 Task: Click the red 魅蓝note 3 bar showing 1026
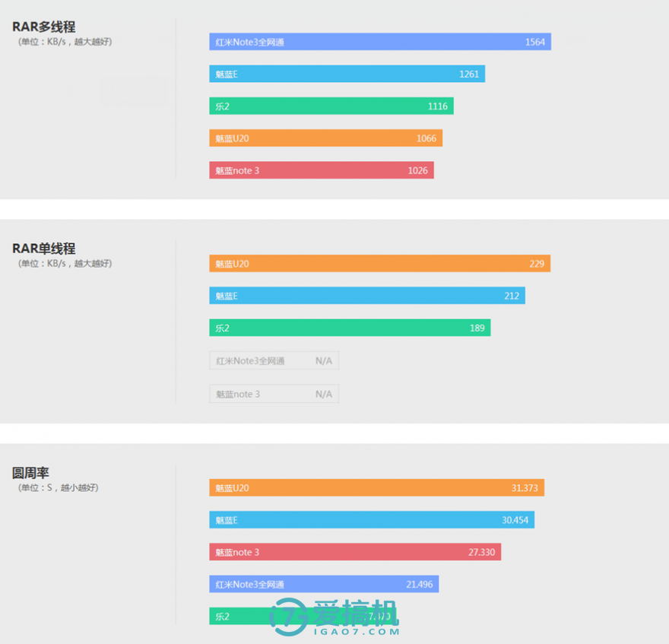[322, 170]
